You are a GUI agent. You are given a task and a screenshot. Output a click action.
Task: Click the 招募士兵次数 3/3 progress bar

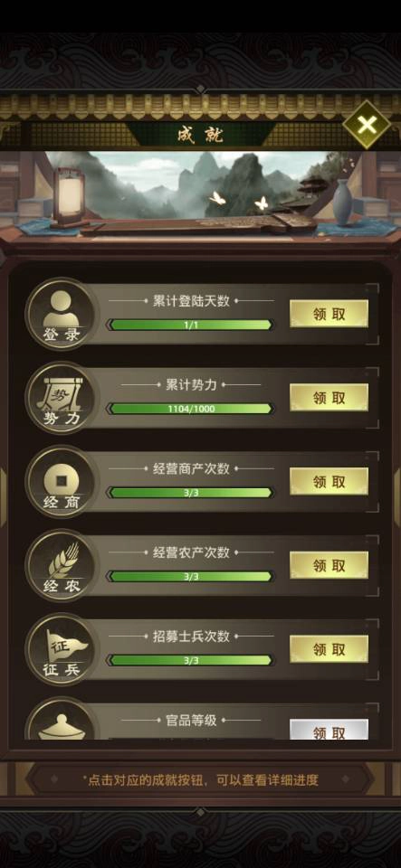click(190, 660)
